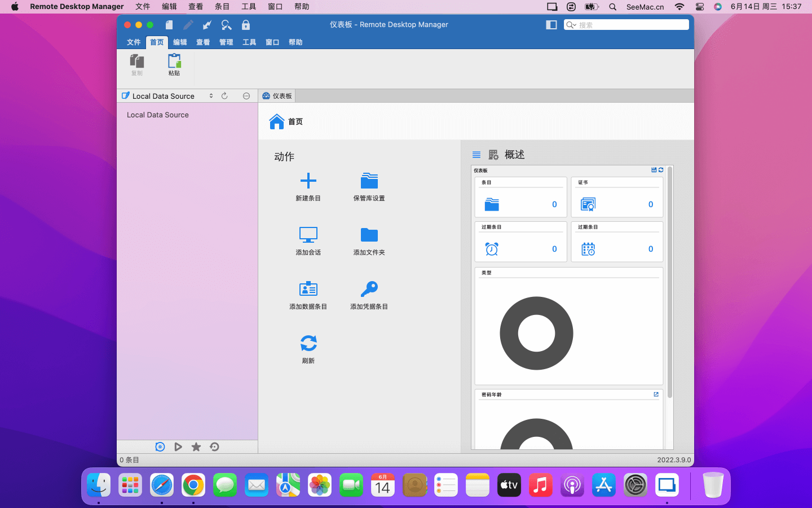Open the data source ellipsis options menu

point(246,96)
